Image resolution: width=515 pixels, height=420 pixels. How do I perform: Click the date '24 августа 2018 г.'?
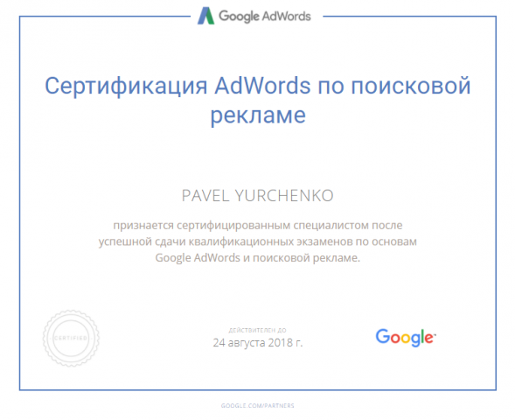point(258,343)
